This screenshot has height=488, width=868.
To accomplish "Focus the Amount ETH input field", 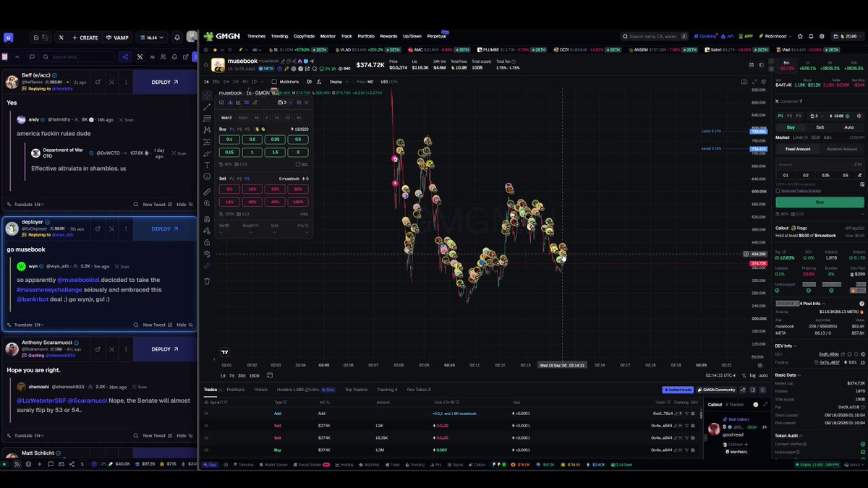I will [x=820, y=164].
